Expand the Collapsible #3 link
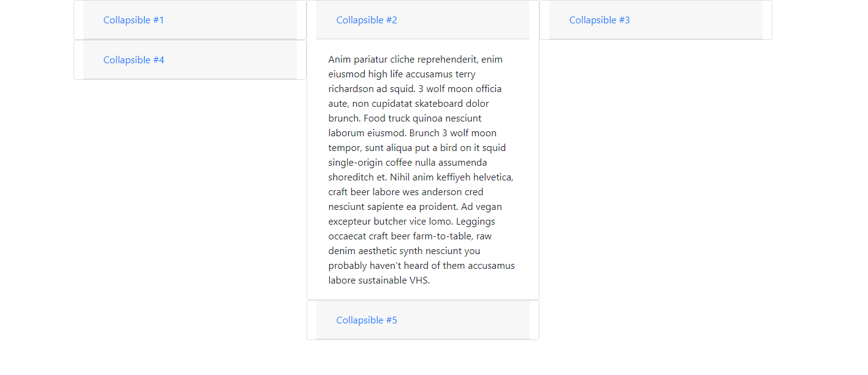The image size is (868, 375). (x=600, y=20)
